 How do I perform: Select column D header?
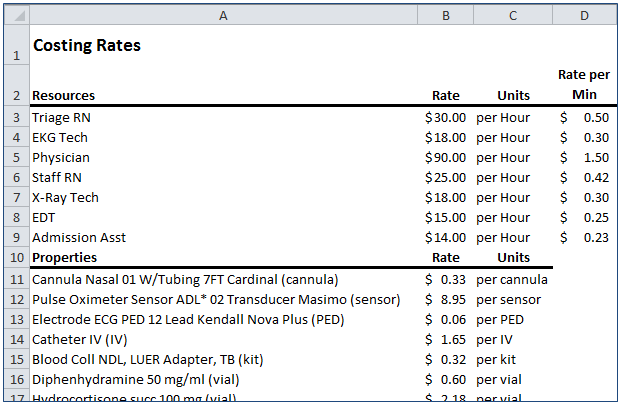tap(585, 15)
